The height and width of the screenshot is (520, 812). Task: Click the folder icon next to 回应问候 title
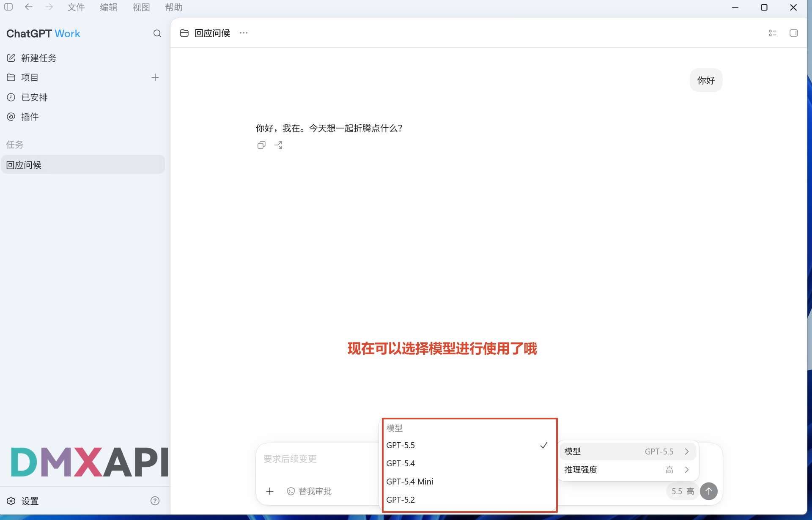click(x=184, y=33)
